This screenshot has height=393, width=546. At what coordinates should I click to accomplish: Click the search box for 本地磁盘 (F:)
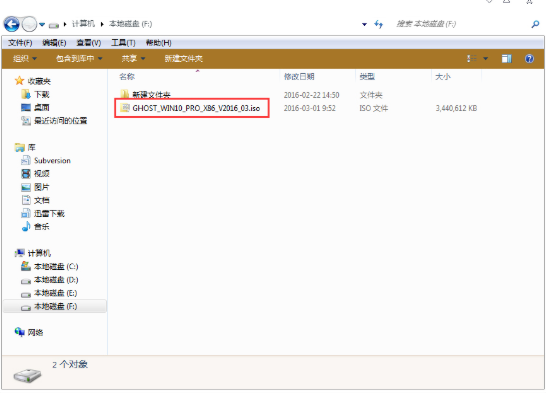click(460, 24)
